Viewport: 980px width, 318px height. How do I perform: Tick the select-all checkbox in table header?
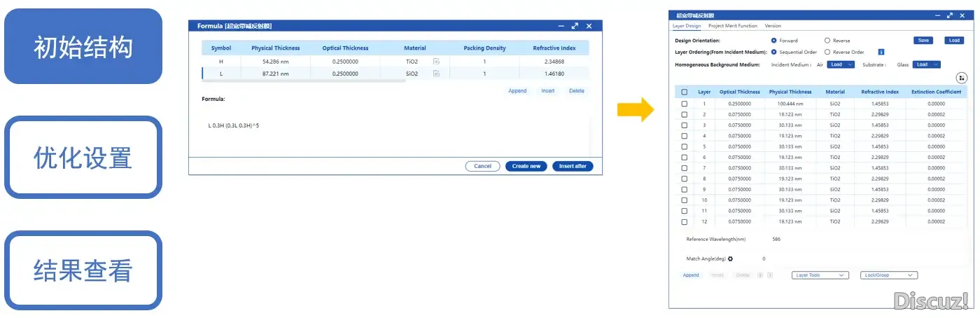point(685,92)
